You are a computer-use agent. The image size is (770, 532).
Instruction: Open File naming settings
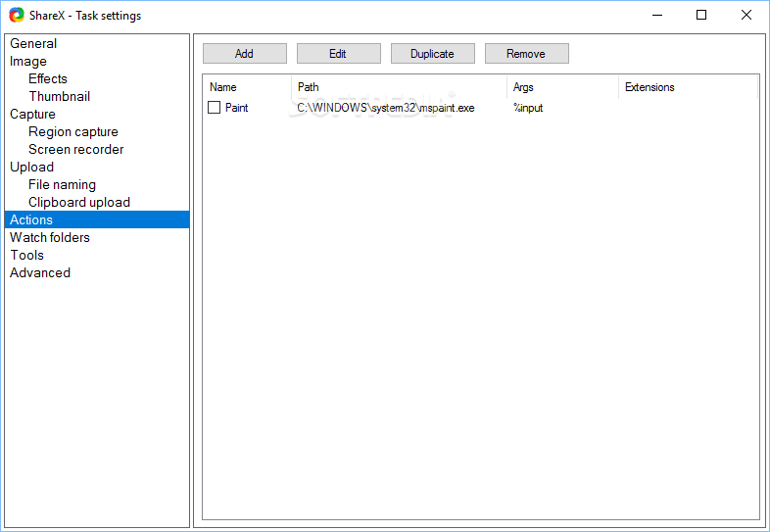[x=62, y=185]
